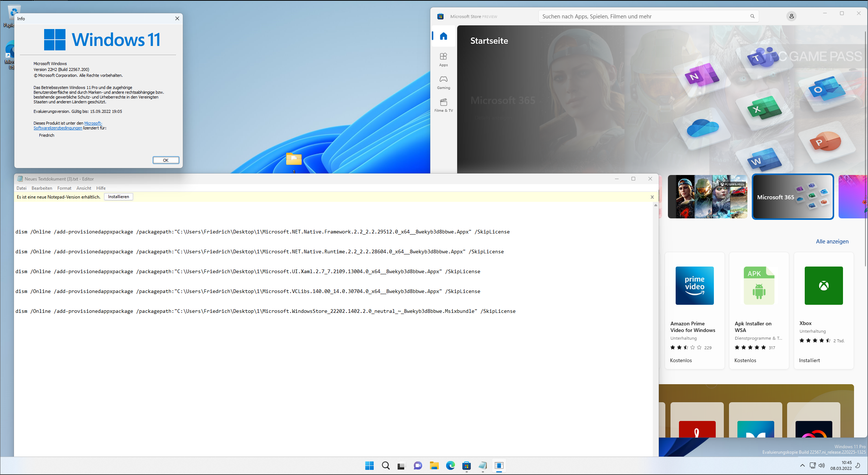Open the Datei menu in Editor
The height and width of the screenshot is (475, 868).
click(x=21, y=188)
